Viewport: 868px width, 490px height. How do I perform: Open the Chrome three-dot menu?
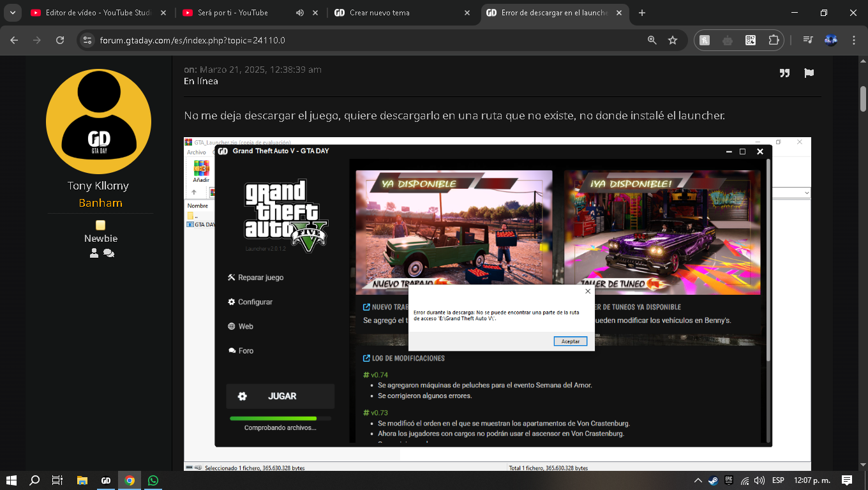point(854,40)
